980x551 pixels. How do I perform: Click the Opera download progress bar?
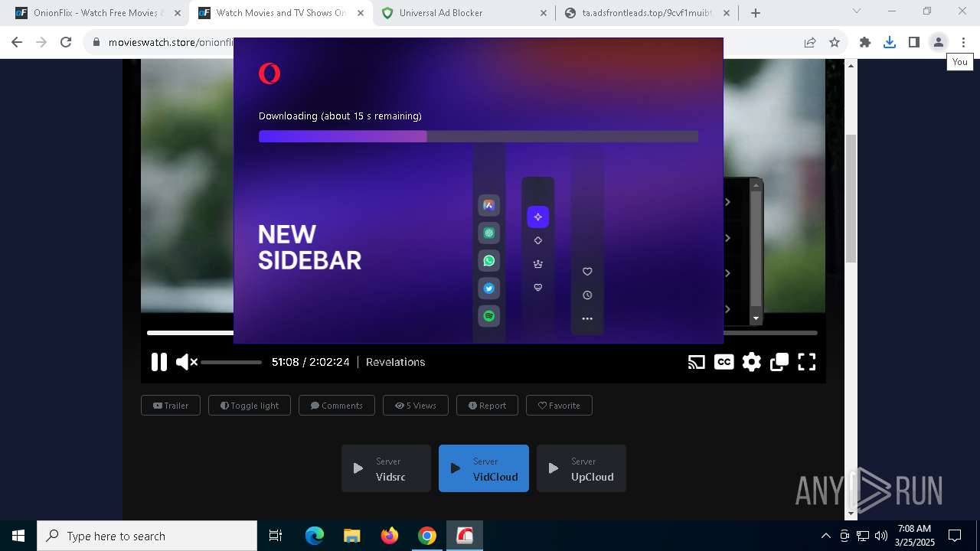(x=479, y=136)
